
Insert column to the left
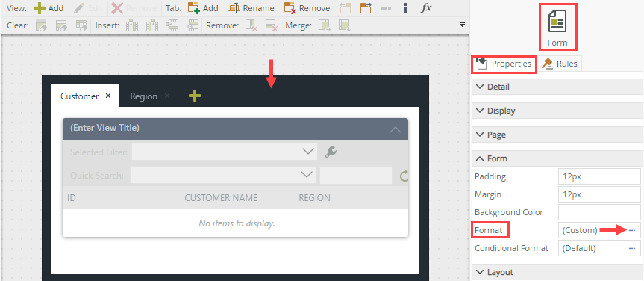[x=131, y=25]
